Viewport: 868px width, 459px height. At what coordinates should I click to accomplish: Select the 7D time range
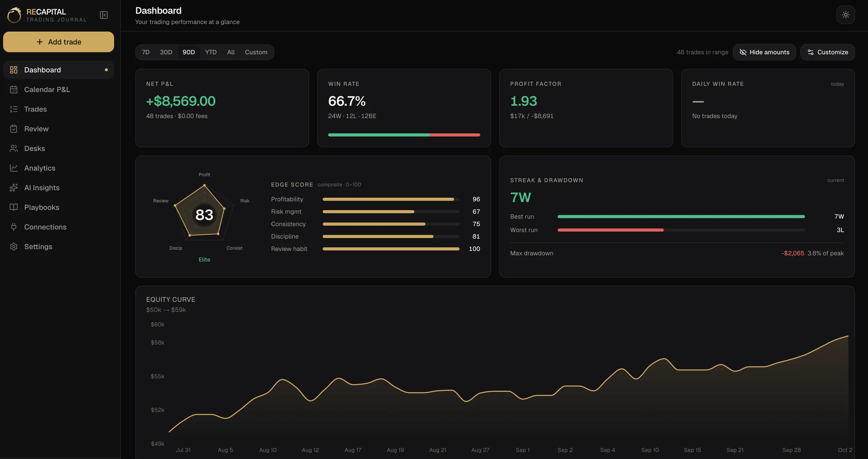pyautogui.click(x=146, y=52)
